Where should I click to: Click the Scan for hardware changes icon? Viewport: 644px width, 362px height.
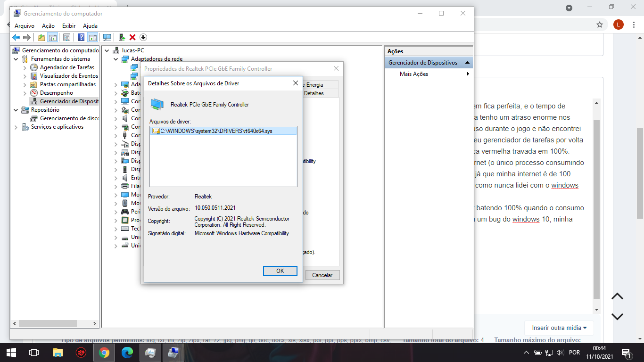[x=107, y=37]
